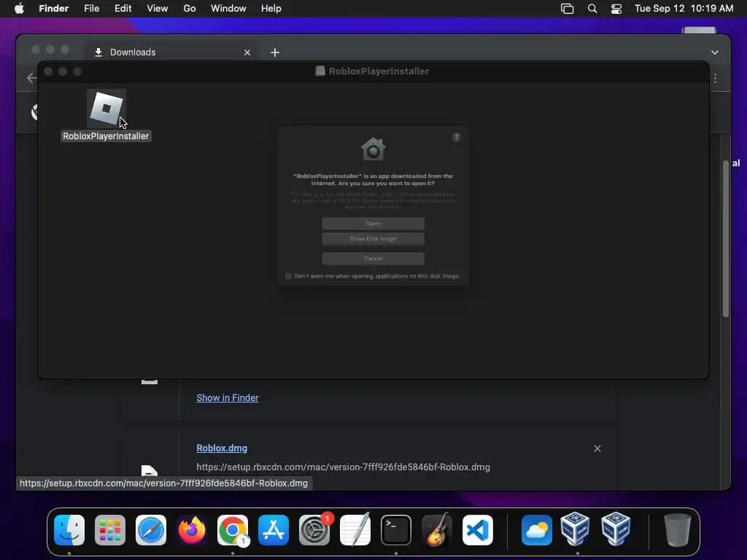Open TextEdit from the dock
Screen dimensions: 747x560
coord(355,530)
